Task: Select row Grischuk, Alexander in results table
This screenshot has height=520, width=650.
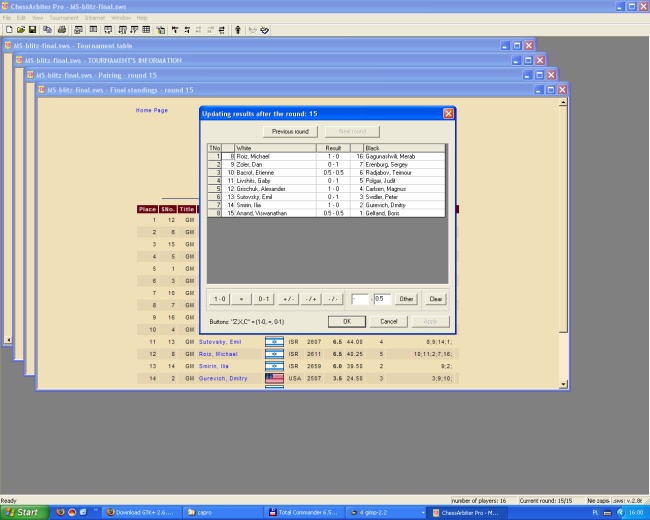Action: point(326,189)
